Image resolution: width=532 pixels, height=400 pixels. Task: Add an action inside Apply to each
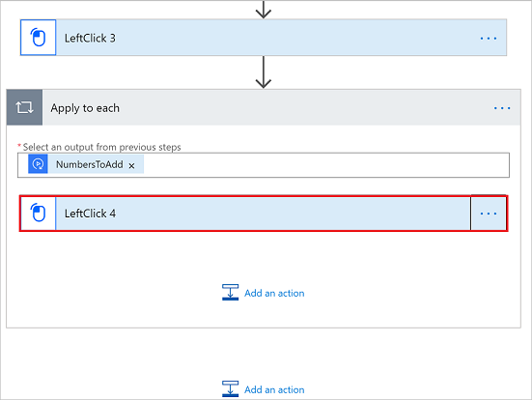pyautogui.click(x=274, y=293)
